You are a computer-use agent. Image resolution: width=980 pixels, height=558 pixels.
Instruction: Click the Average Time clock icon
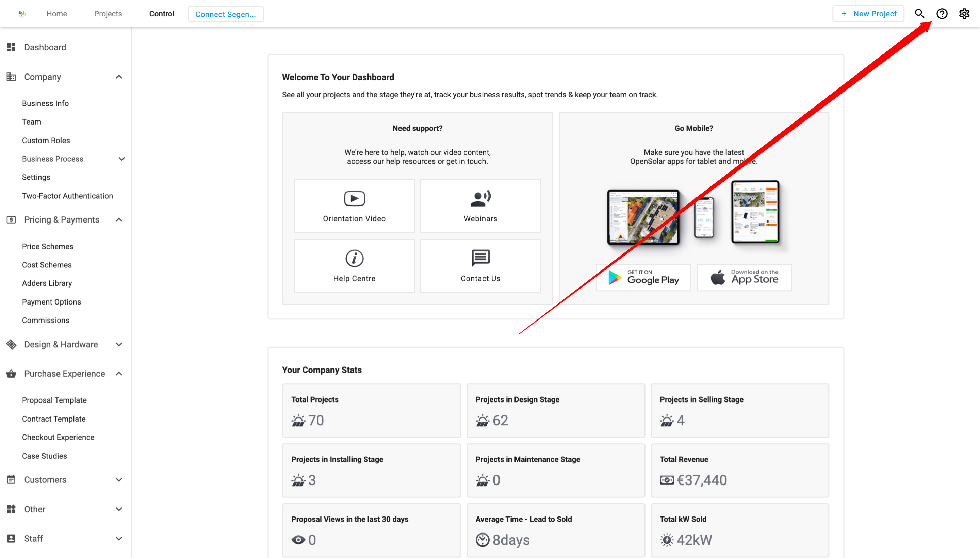pyautogui.click(x=482, y=540)
